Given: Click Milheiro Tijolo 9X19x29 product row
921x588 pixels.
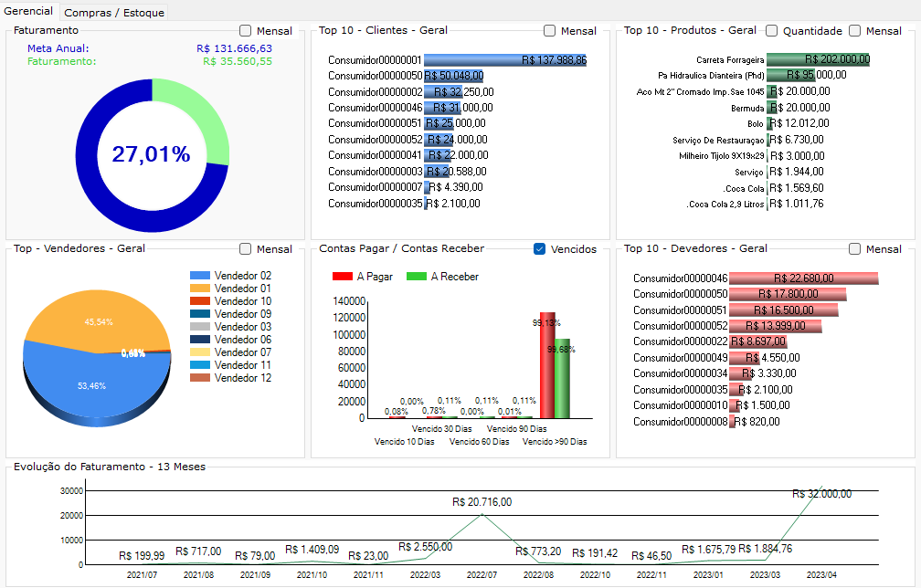Looking at the screenshot, I should point(752,156).
